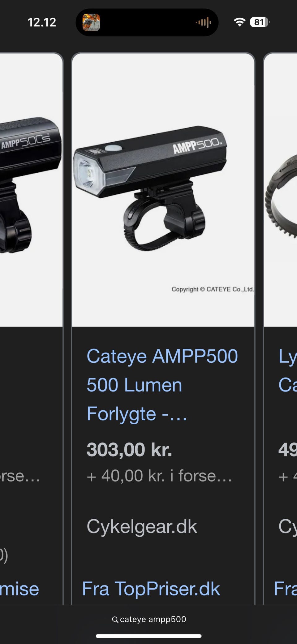The width and height of the screenshot is (297, 644).
Task: Tap the search magnifier icon at bottom
Action: point(115,619)
